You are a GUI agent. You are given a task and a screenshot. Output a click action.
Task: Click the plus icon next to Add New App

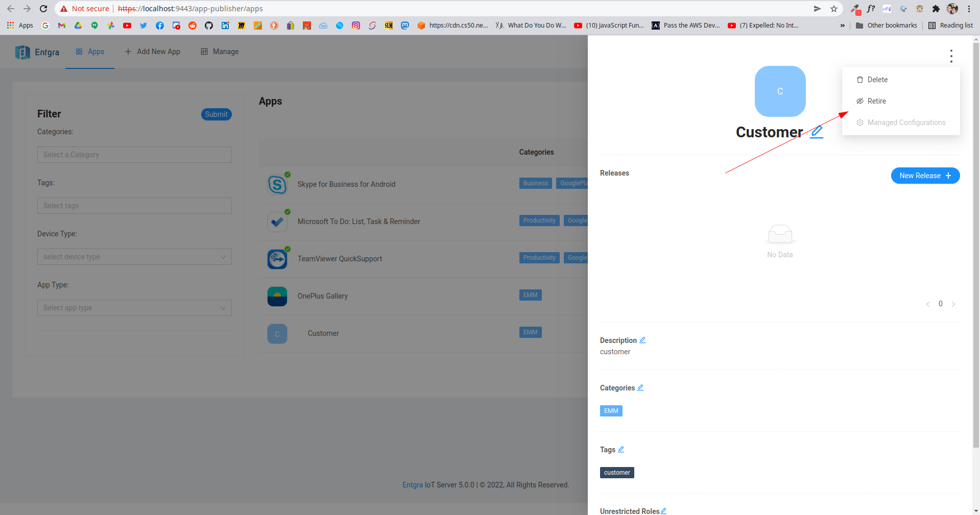click(127, 51)
